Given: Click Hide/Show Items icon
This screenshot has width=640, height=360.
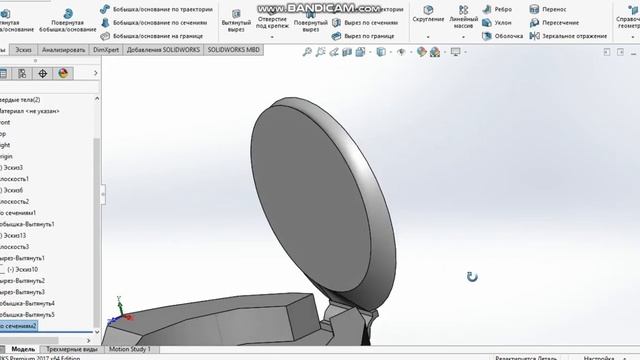Looking at the screenshot, I should pos(401,52).
